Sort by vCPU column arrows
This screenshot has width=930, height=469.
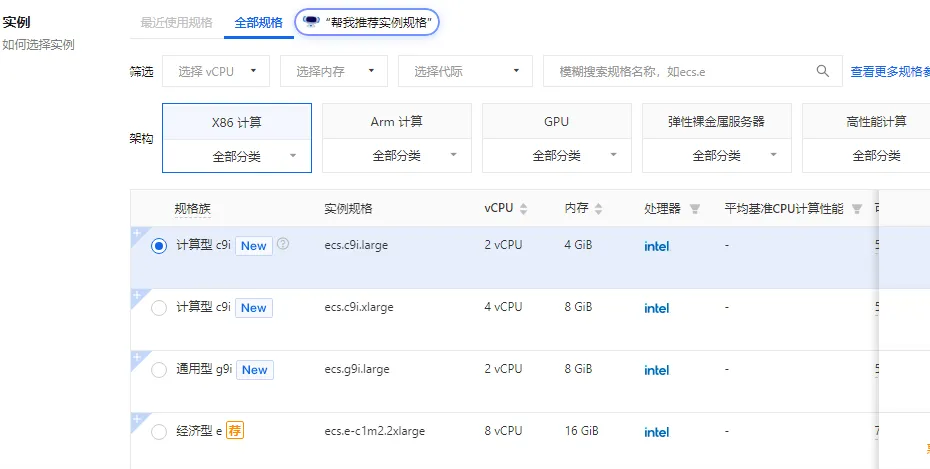[523, 209]
